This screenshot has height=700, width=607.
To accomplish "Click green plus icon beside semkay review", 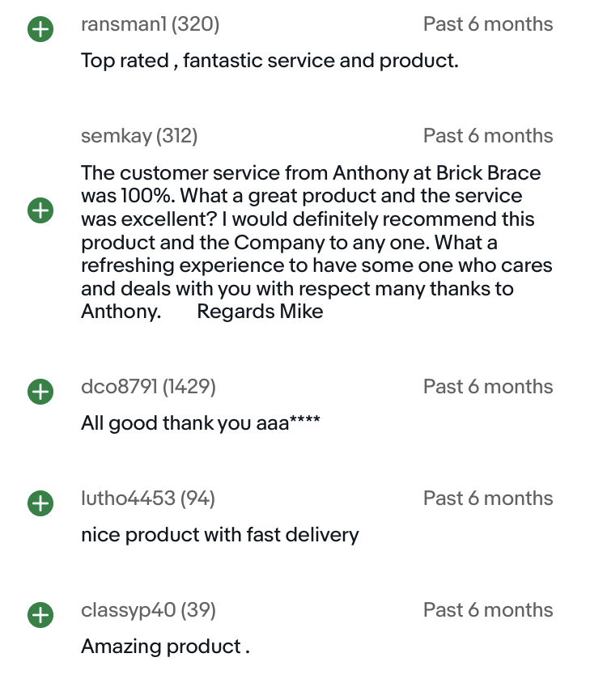I will click(40, 210).
